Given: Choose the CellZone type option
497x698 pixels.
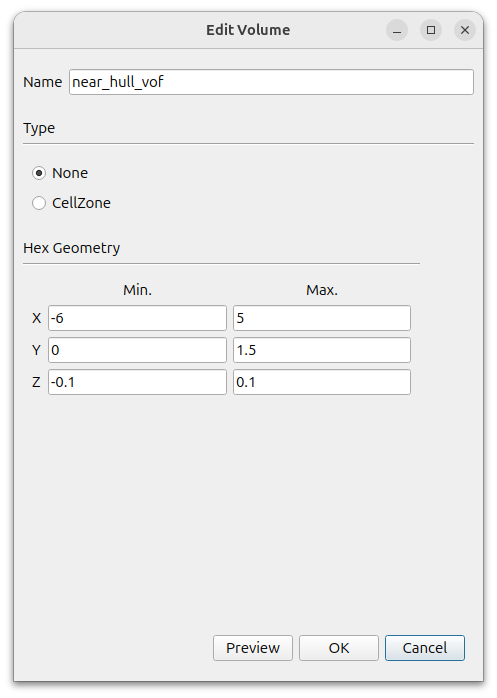Looking at the screenshot, I should click(39, 203).
